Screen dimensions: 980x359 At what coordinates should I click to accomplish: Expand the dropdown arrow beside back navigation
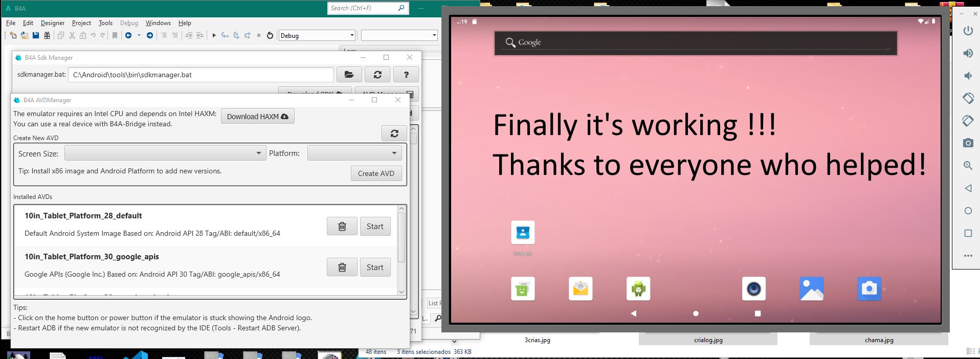click(139, 35)
